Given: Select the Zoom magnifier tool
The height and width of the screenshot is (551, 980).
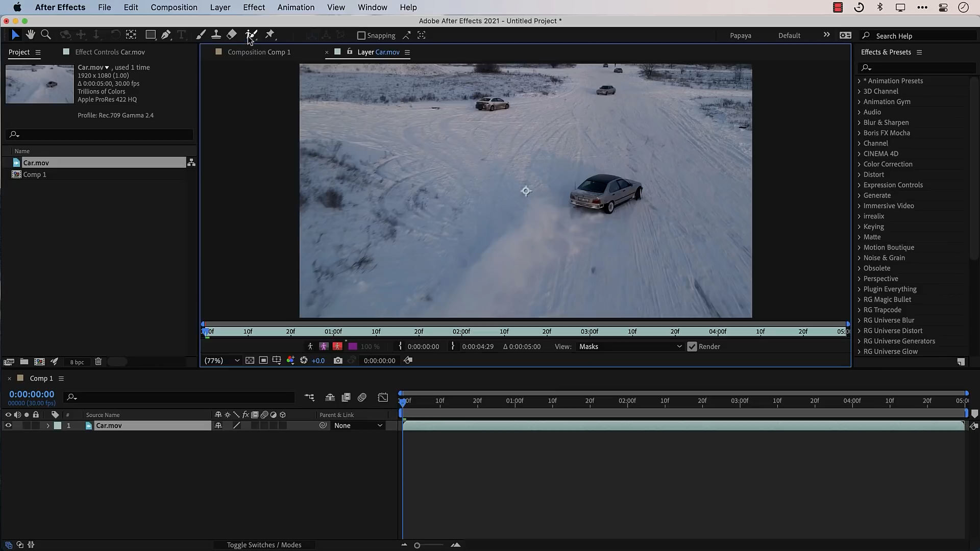Looking at the screenshot, I should [46, 35].
